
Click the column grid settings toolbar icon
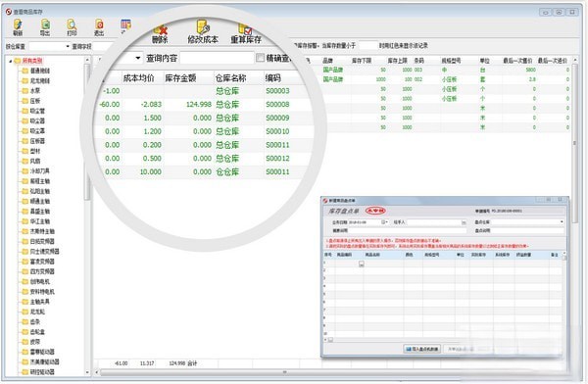point(125,24)
